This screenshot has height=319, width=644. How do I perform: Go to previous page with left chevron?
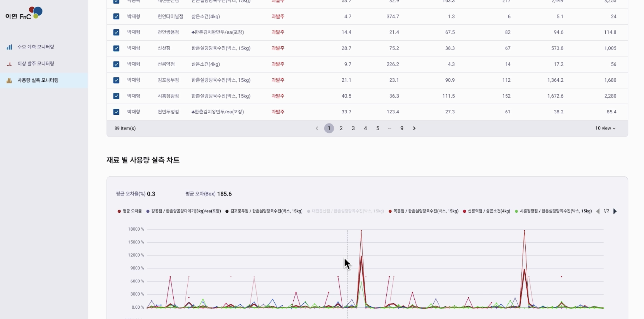click(x=317, y=128)
